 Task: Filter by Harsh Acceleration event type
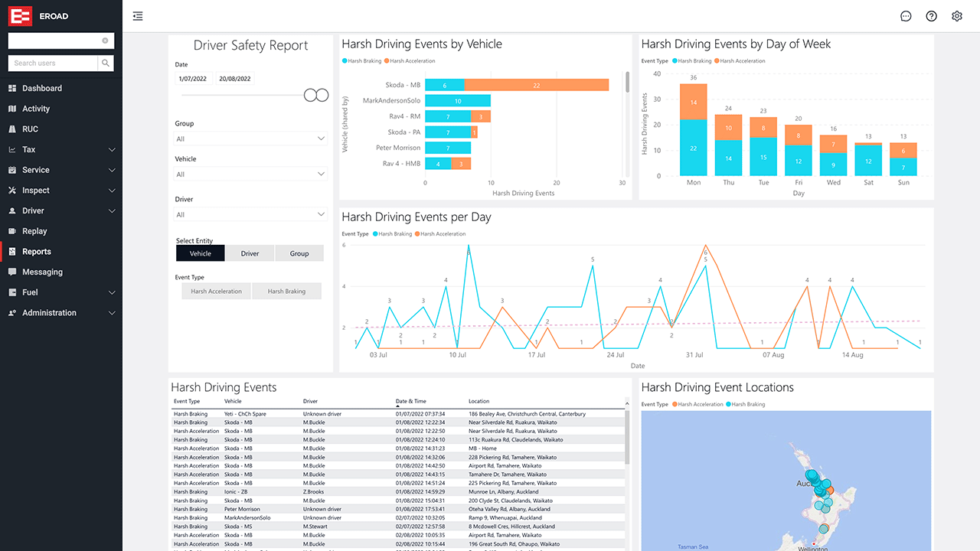pos(216,292)
